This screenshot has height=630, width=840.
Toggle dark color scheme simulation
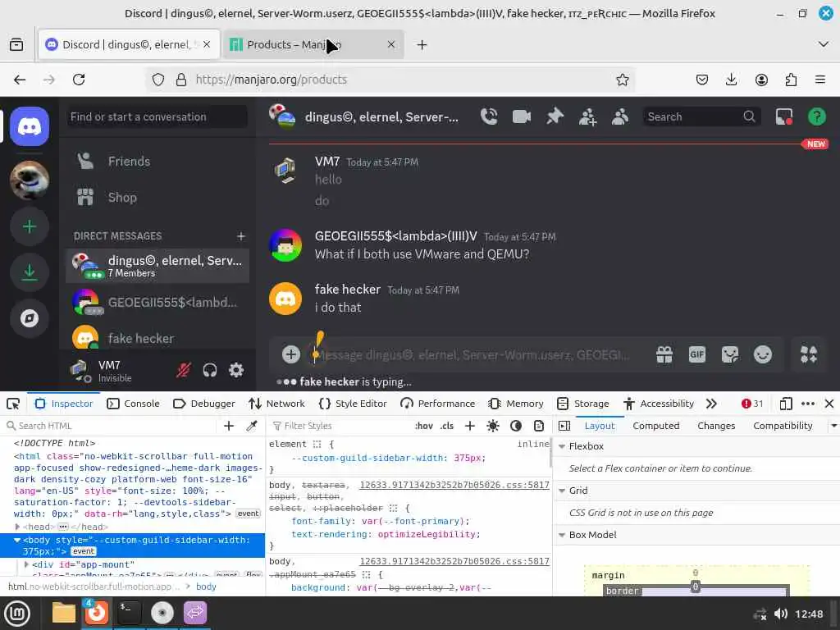[516, 426]
